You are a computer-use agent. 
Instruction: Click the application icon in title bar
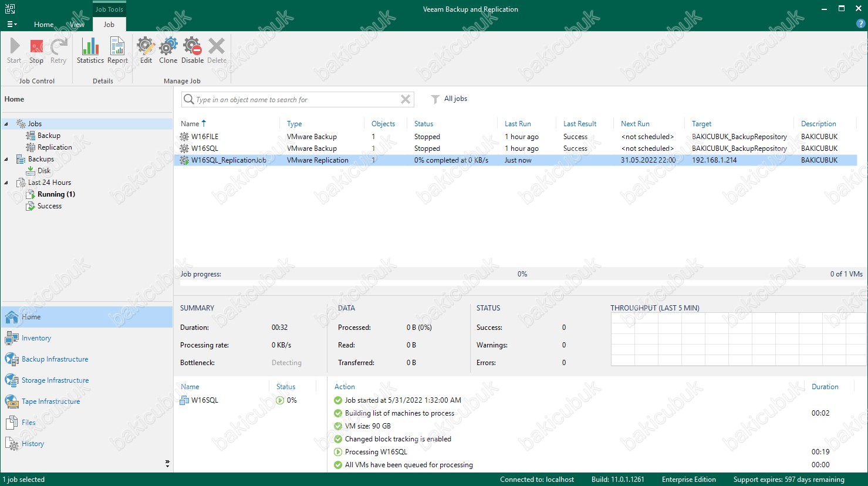10,9
